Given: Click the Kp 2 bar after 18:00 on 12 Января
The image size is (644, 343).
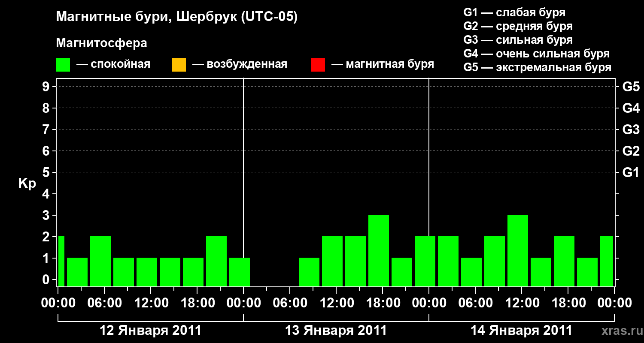Looking at the screenshot, I should (216, 261).
